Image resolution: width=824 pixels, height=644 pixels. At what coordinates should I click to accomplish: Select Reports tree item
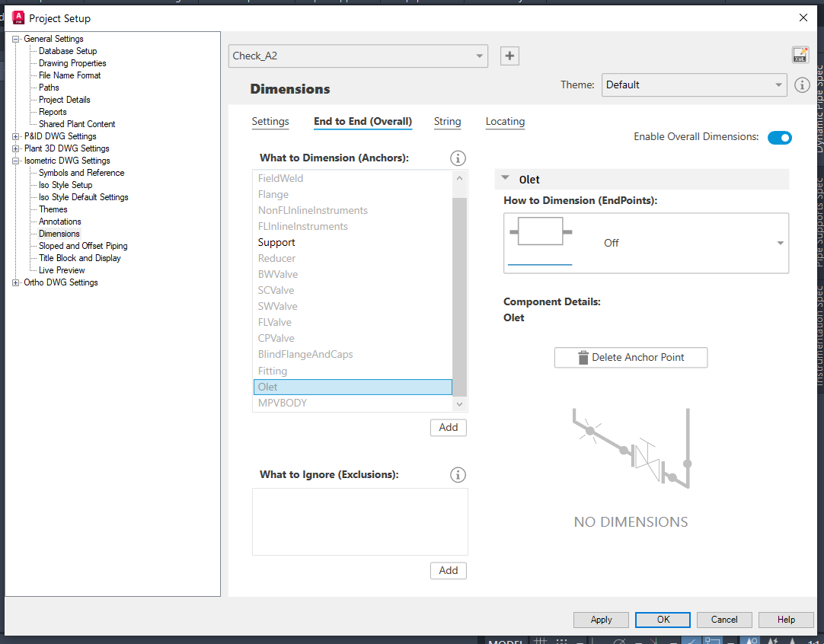(x=53, y=112)
